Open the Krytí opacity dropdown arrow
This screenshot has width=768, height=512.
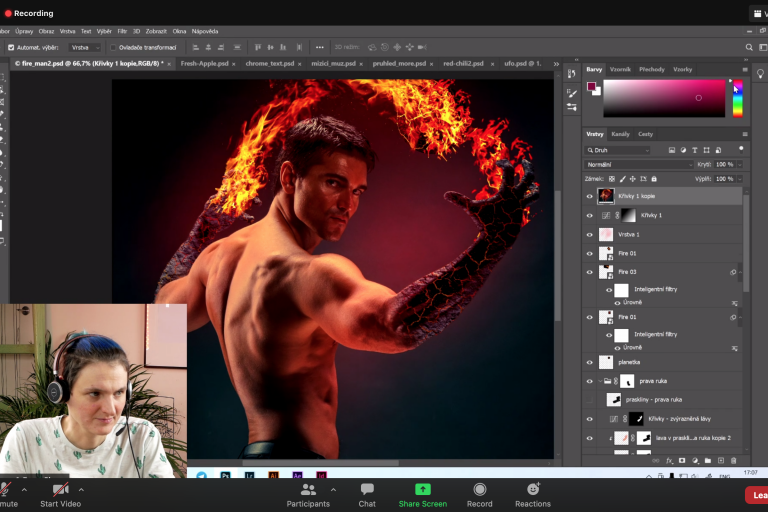click(x=739, y=164)
